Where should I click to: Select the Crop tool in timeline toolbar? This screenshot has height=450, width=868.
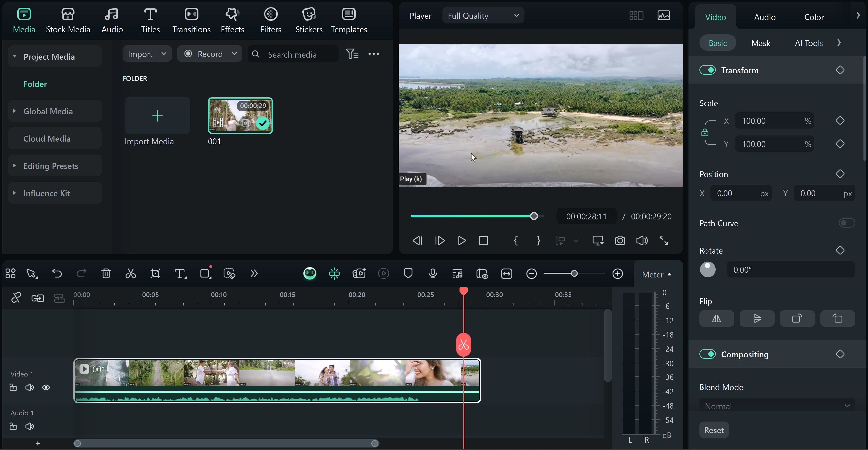coord(155,274)
